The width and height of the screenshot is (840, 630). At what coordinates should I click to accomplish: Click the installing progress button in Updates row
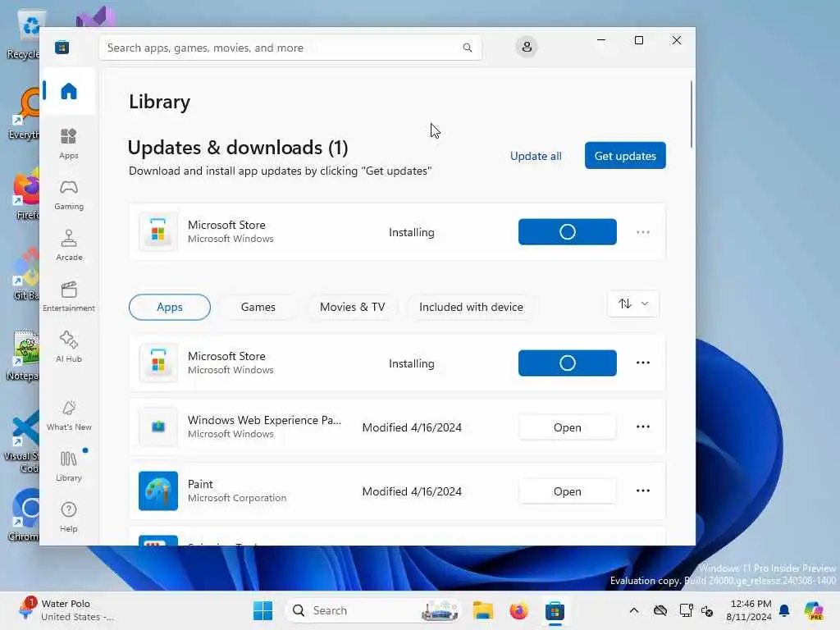(568, 232)
